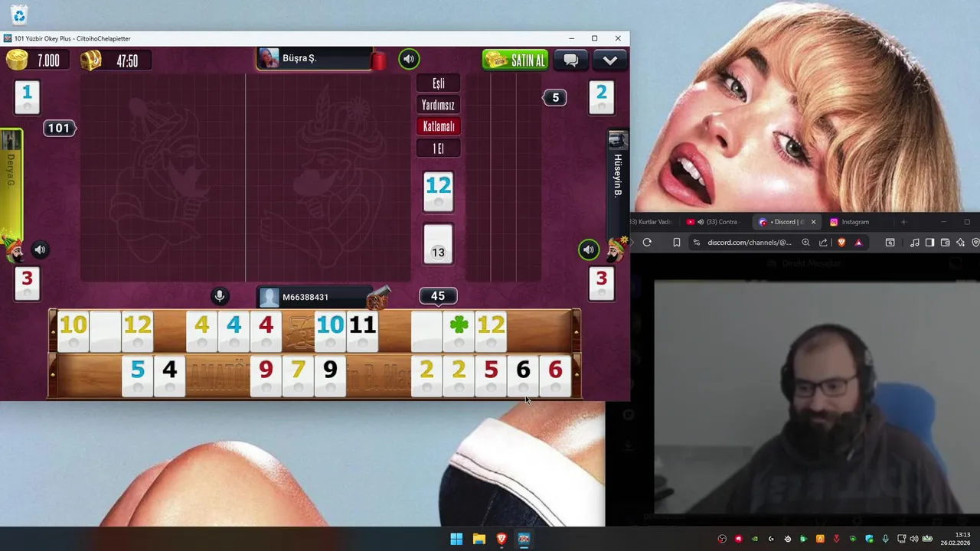The width and height of the screenshot is (980, 551).
Task: Click the rack's right top scroll arrow
Action: click(x=576, y=330)
